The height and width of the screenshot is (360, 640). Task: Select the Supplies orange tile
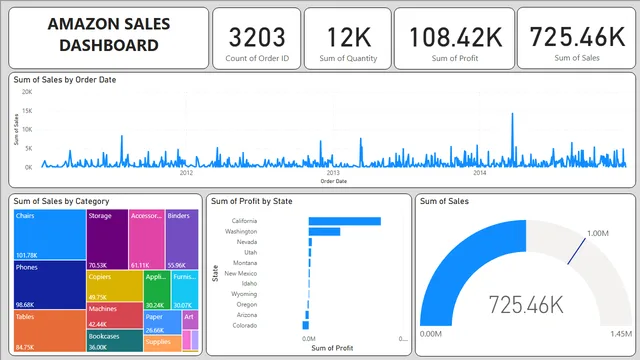(162, 343)
